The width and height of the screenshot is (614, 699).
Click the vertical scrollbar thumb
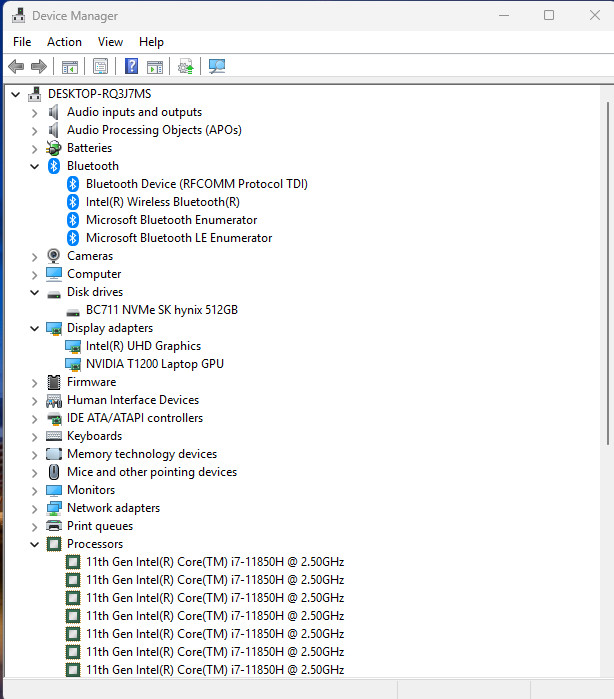[608, 273]
